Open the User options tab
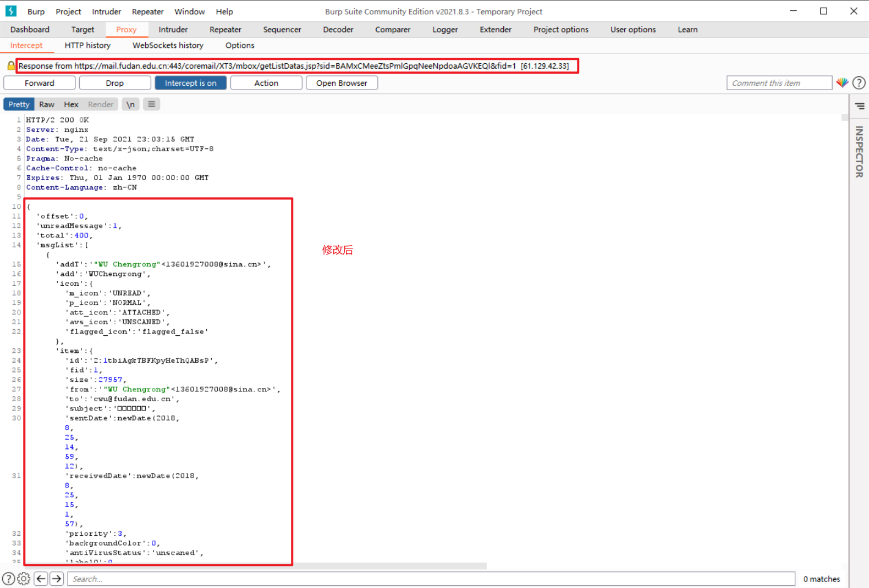The image size is (869, 588). tap(633, 30)
